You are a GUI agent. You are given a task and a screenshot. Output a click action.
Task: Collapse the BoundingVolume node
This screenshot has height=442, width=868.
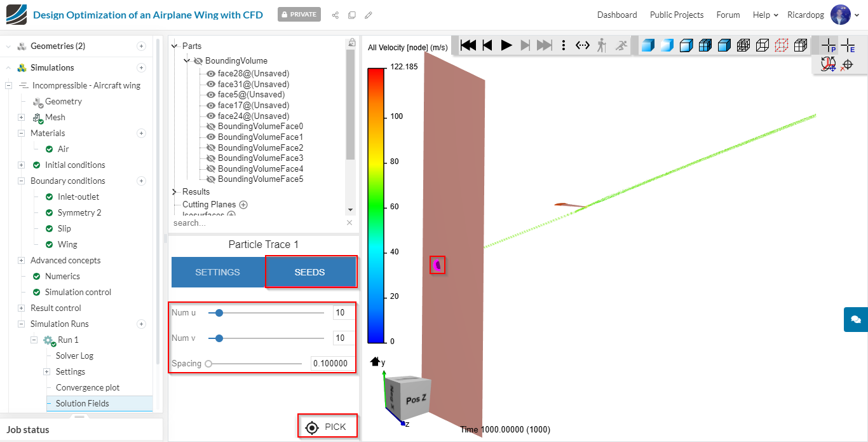(187, 60)
